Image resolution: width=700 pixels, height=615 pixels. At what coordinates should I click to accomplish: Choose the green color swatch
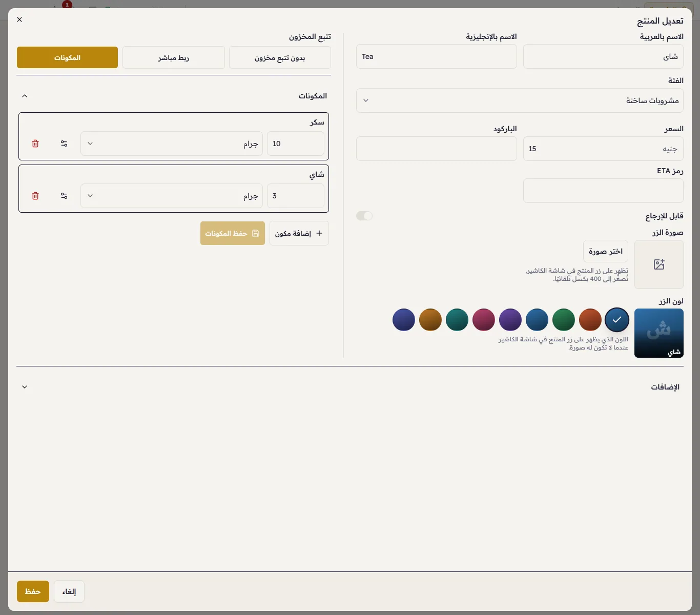(564, 320)
